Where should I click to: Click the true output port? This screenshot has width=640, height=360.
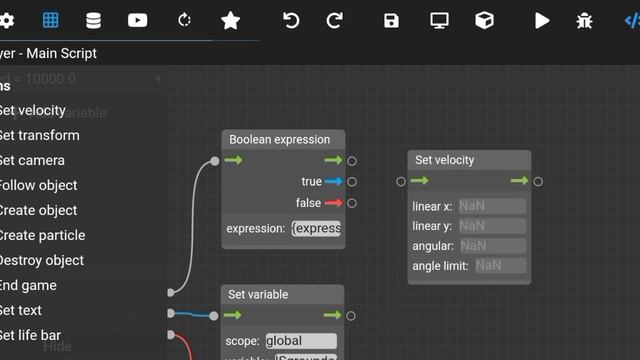click(x=351, y=182)
